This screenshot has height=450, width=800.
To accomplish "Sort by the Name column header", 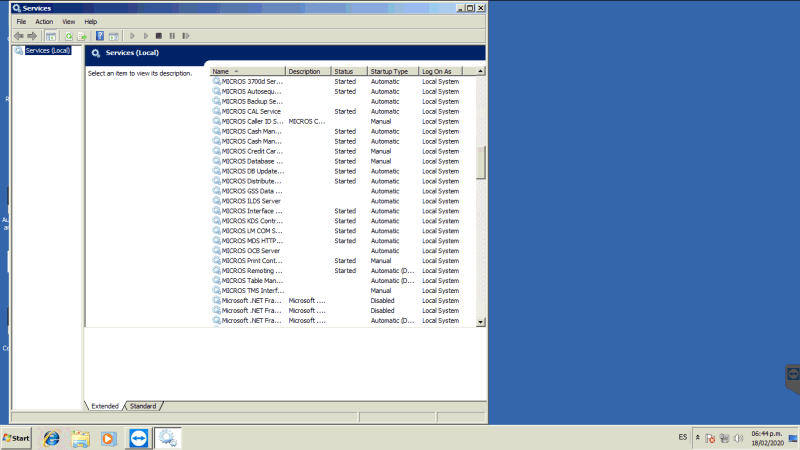I will pyautogui.click(x=247, y=71).
